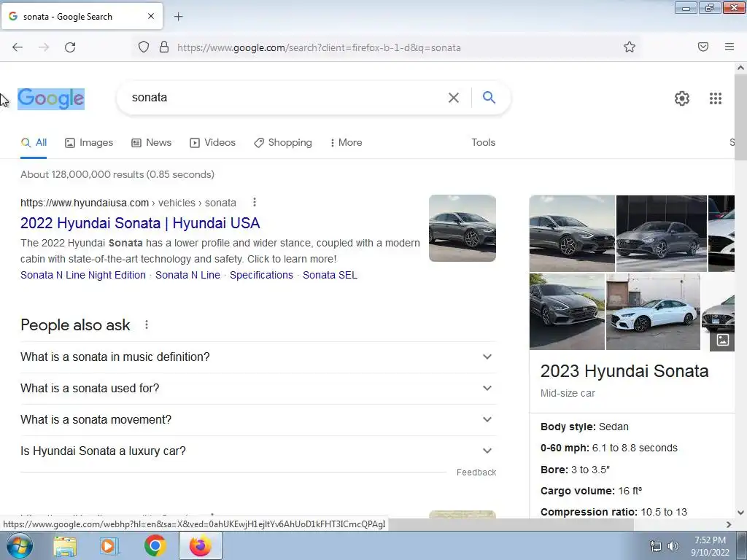Open the Specifications sitelink

coord(262,275)
